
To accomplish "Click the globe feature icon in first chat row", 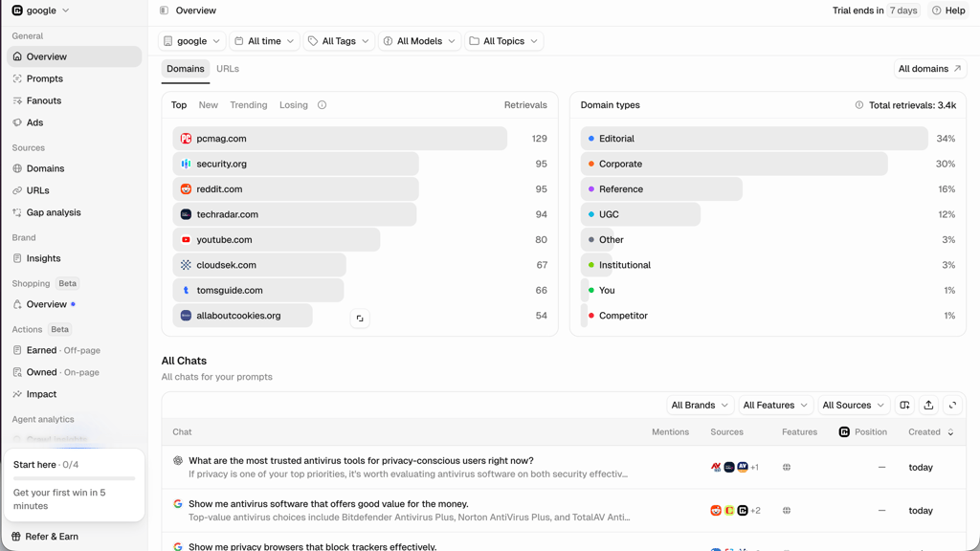I will (x=787, y=467).
